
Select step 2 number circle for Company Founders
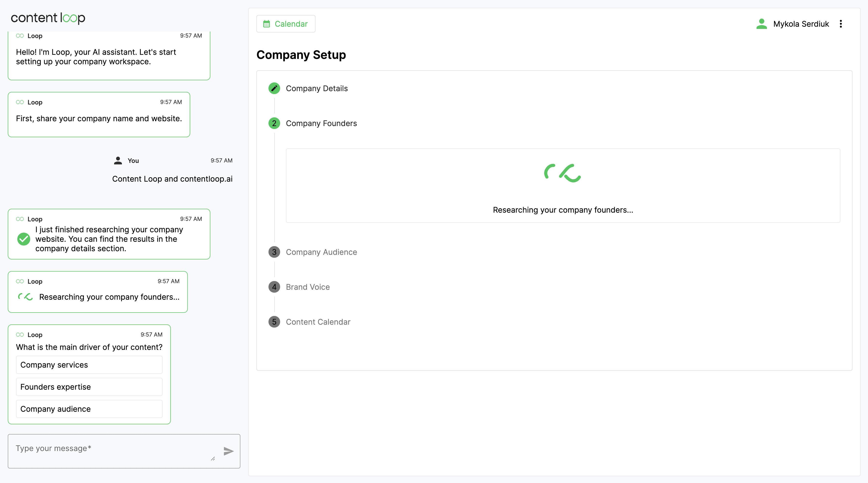(274, 123)
